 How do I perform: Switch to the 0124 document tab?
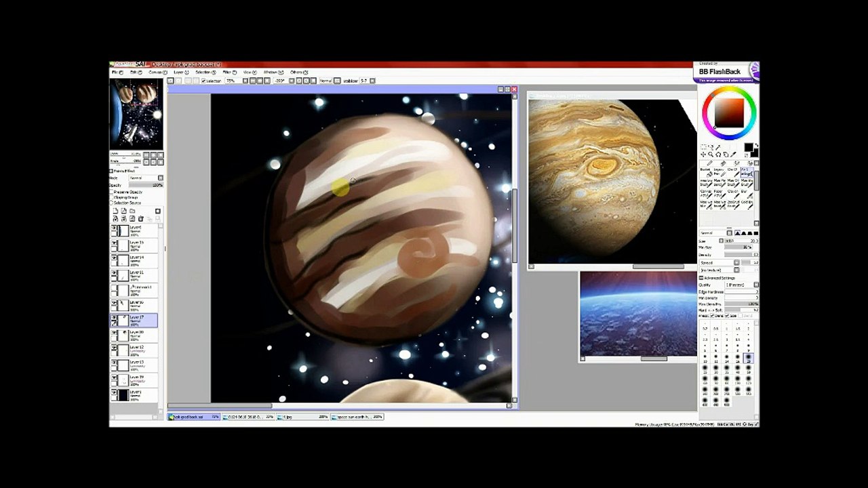pos(249,417)
